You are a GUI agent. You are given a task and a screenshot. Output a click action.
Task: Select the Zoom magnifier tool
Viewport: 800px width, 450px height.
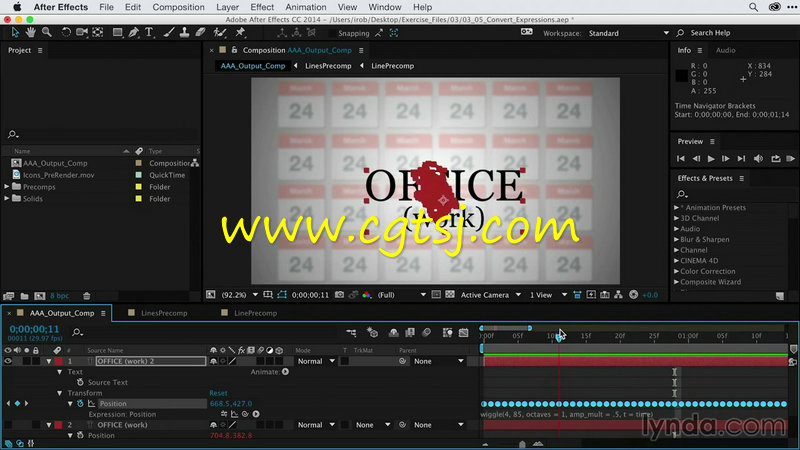click(47, 33)
